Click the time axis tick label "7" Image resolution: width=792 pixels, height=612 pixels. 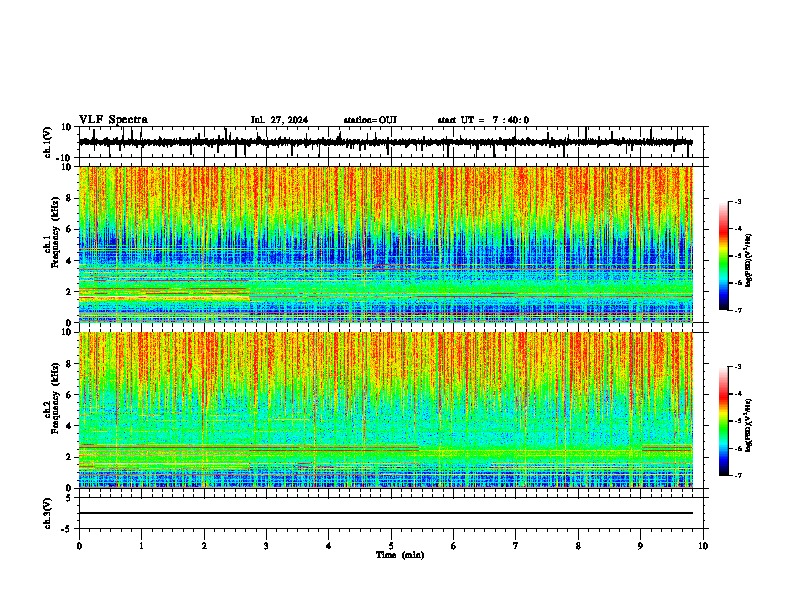click(x=516, y=546)
